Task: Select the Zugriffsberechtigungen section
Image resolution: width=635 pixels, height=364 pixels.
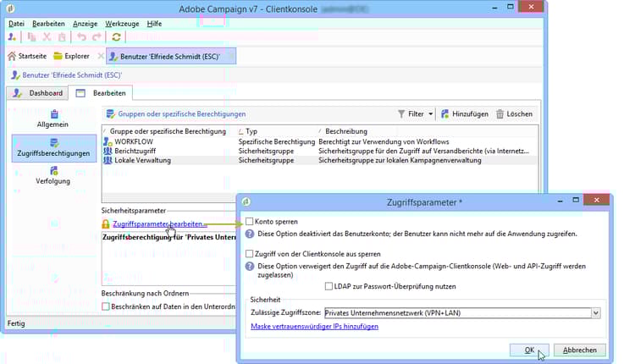Action: (x=53, y=148)
